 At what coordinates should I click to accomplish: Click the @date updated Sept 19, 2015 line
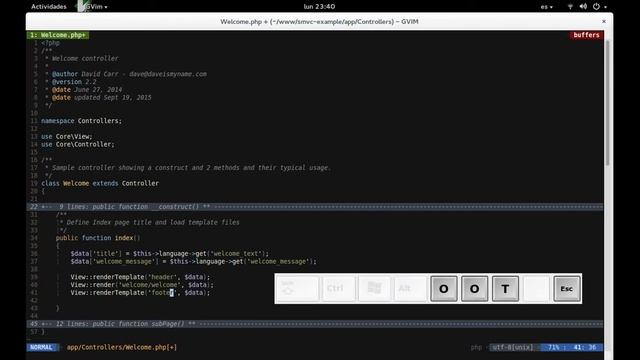pos(98,98)
